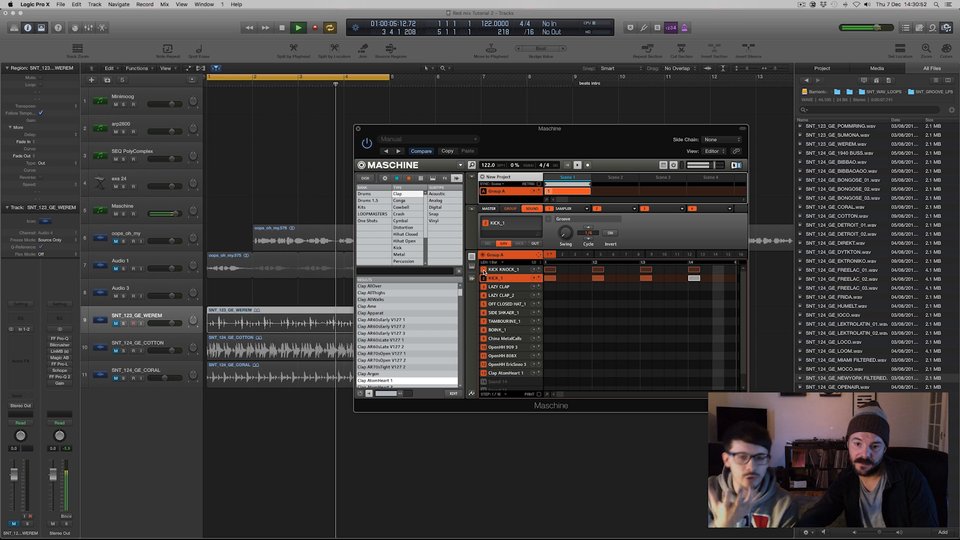Click the Join toolbar icon
Screen dimensions: 960x540
click(363, 50)
